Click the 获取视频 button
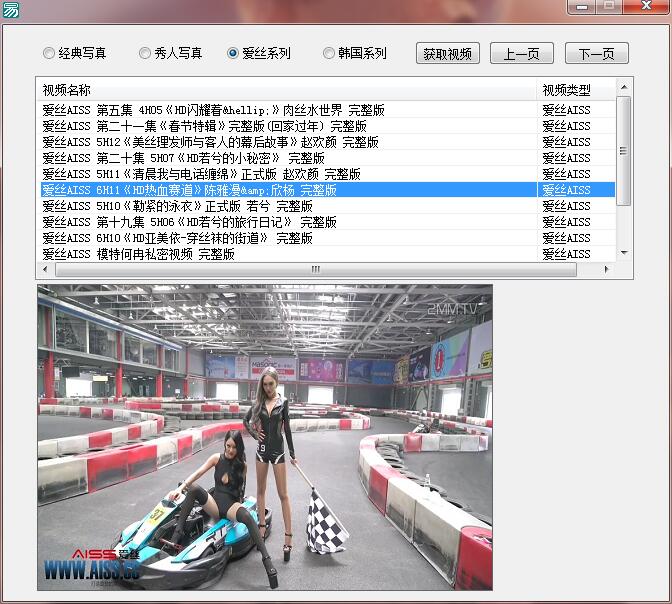Image resolution: width=672 pixels, height=604 pixels. (447, 53)
